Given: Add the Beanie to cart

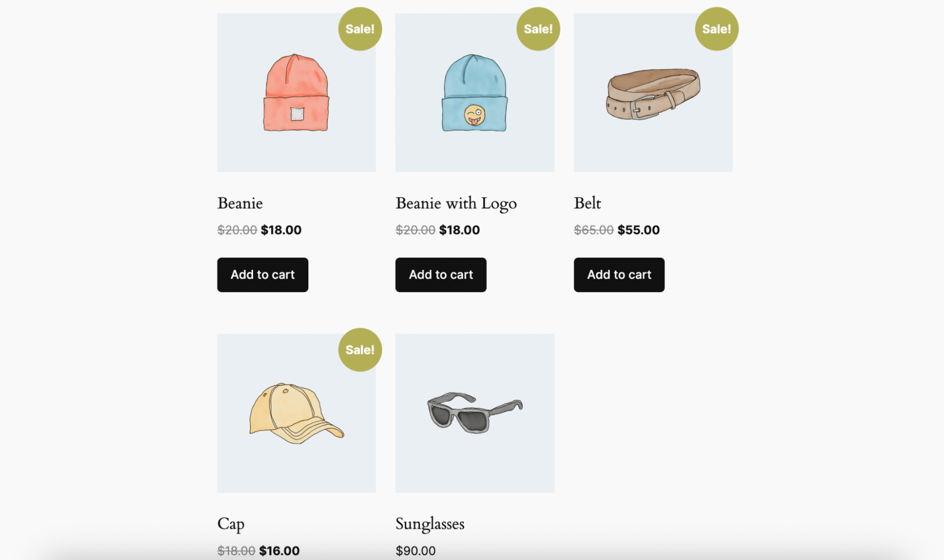Looking at the screenshot, I should pyautogui.click(x=263, y=275).
